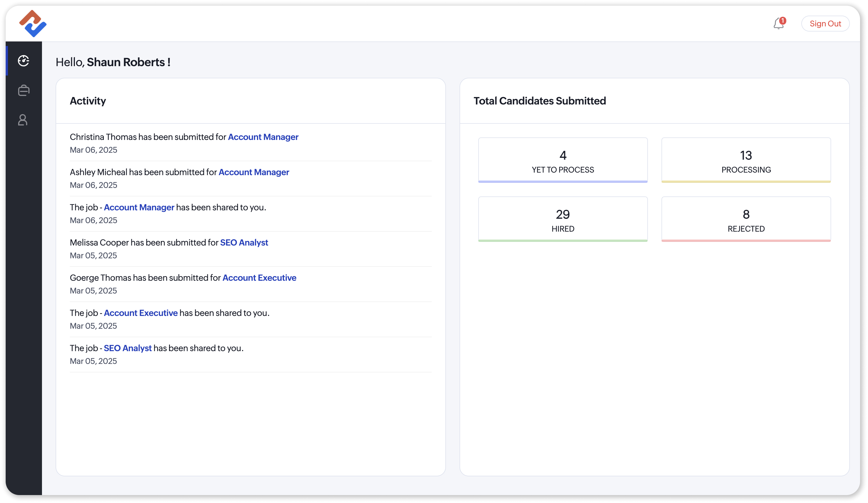Open SEO Analyst link for Melissa Cooper
The height and width of the screenshot is (503, 868).
click(x=244, y=242)
